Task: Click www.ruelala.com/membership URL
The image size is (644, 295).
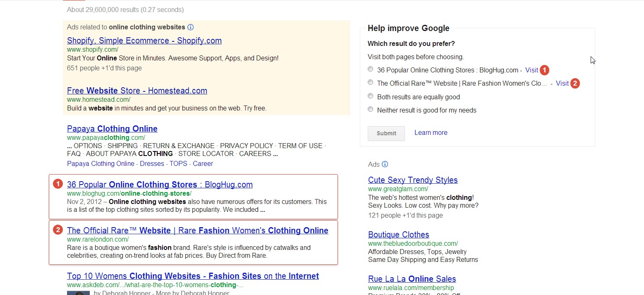Action: [x=411, y=288]
